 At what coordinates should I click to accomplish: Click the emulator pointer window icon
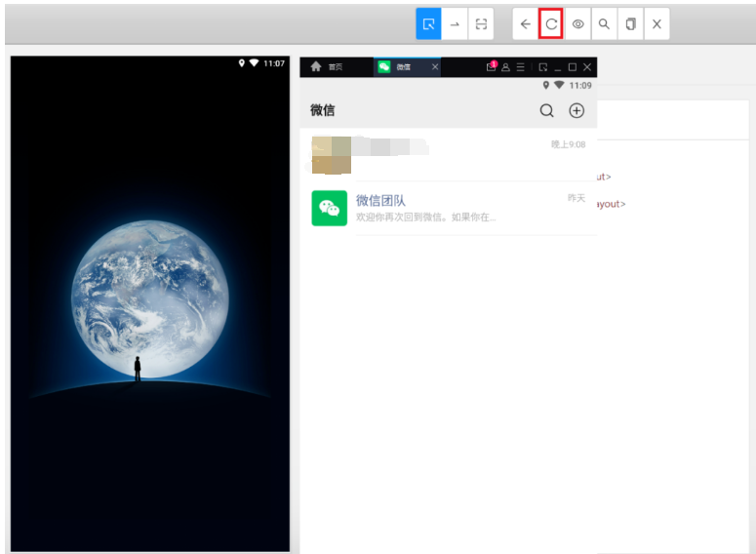543,67
